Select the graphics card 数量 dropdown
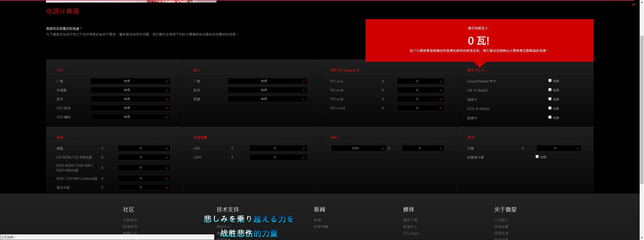Image resolution: width=644 pixels, height=240 pixels. click(267, 99)
